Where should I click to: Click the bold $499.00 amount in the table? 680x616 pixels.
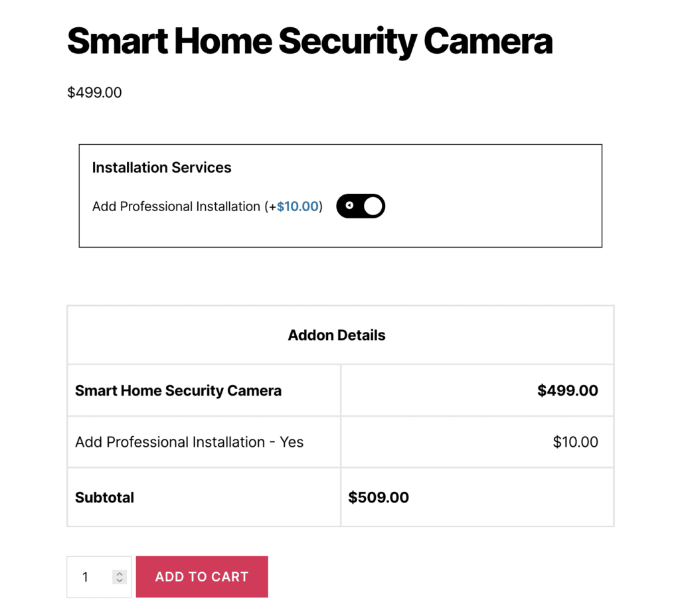(x=567, y=390)
